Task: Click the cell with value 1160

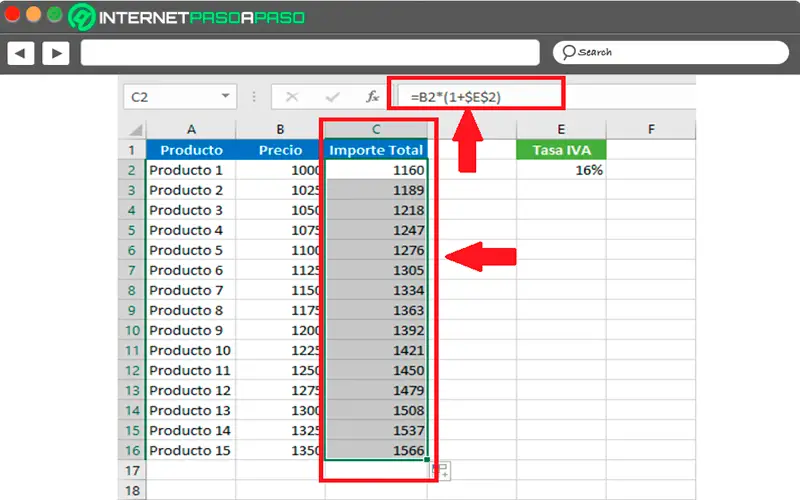Action: click(376, 170)
